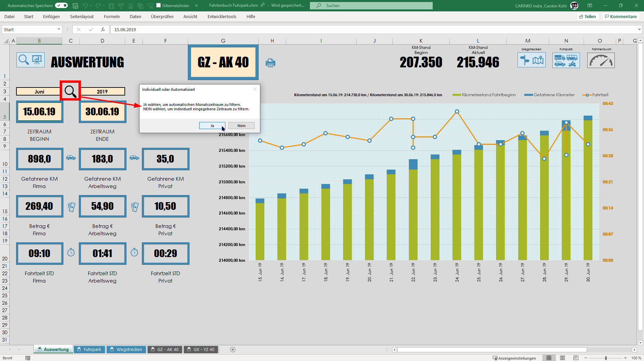Click the Suchen search box
Screen dimensions: 644x361
371,5
